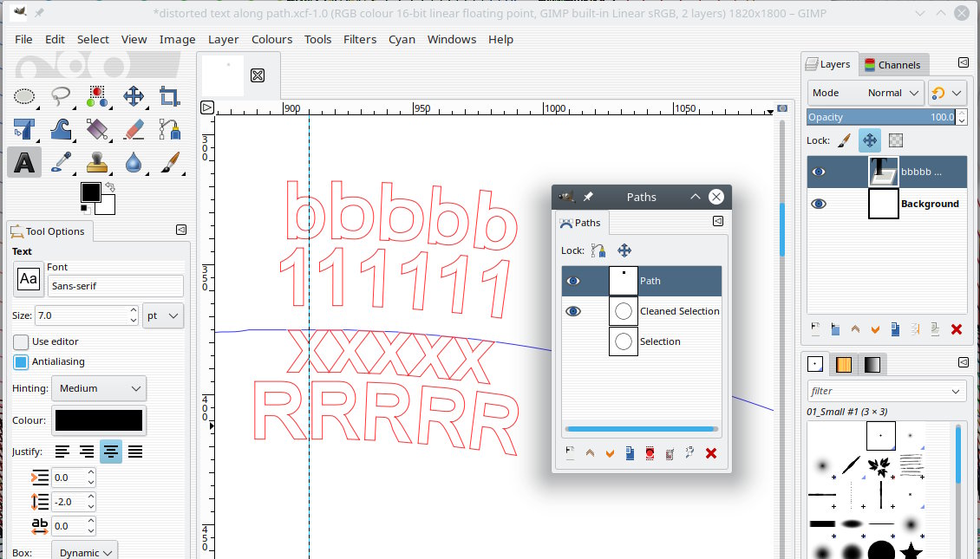Swap foreground and background colours

tap(111, 186)
